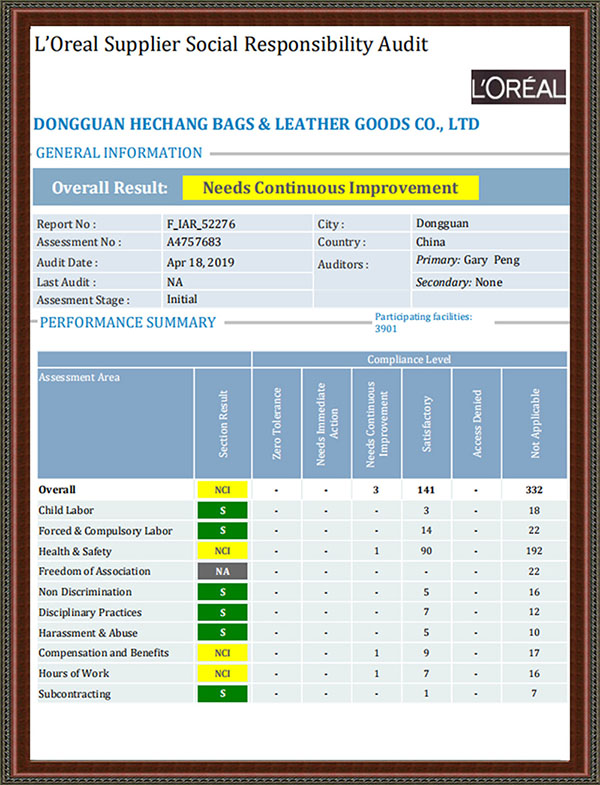Click the NCI badge for Compensation and Benefits
This screenshot has height=785, width=600.
222,653
